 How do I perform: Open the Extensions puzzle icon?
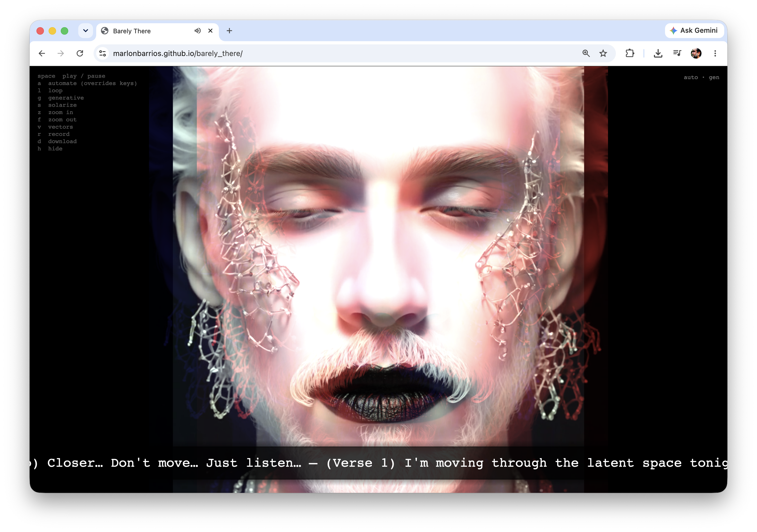point(630,53)
